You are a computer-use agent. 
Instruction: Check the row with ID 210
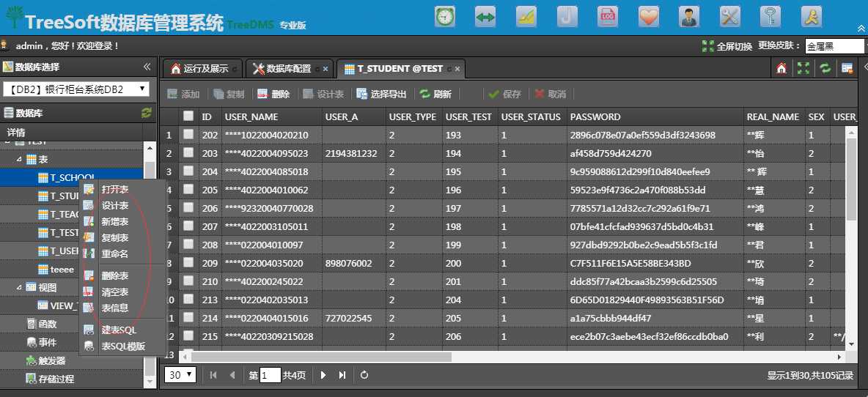click(188, 281)
